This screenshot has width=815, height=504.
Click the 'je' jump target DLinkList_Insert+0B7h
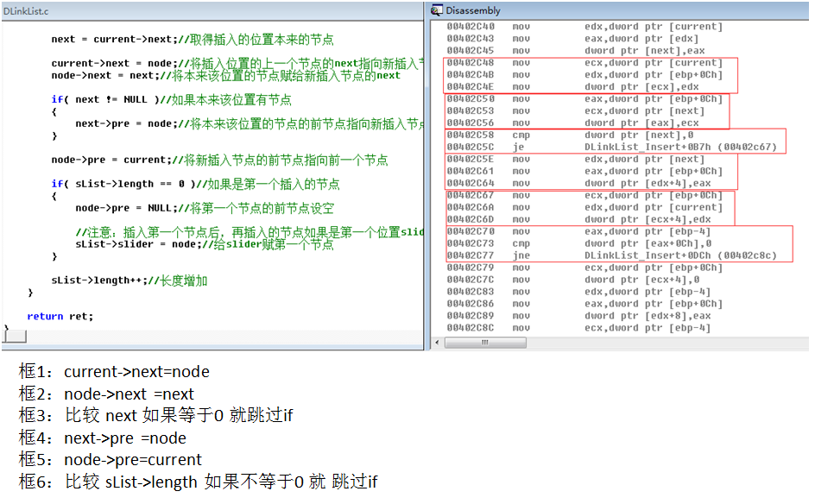point(680,147)
